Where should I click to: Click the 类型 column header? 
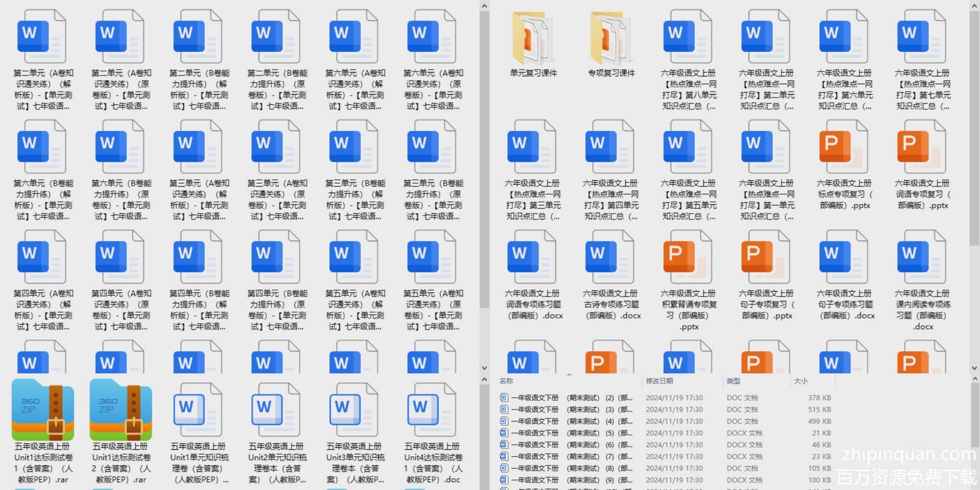coord(734,381)
